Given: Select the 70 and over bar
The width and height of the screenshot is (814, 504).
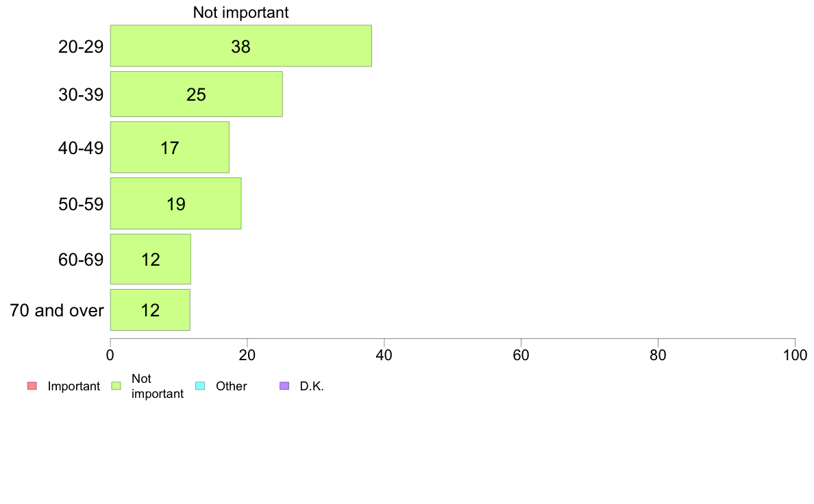Looking at the screenshot, I should 150,310.
